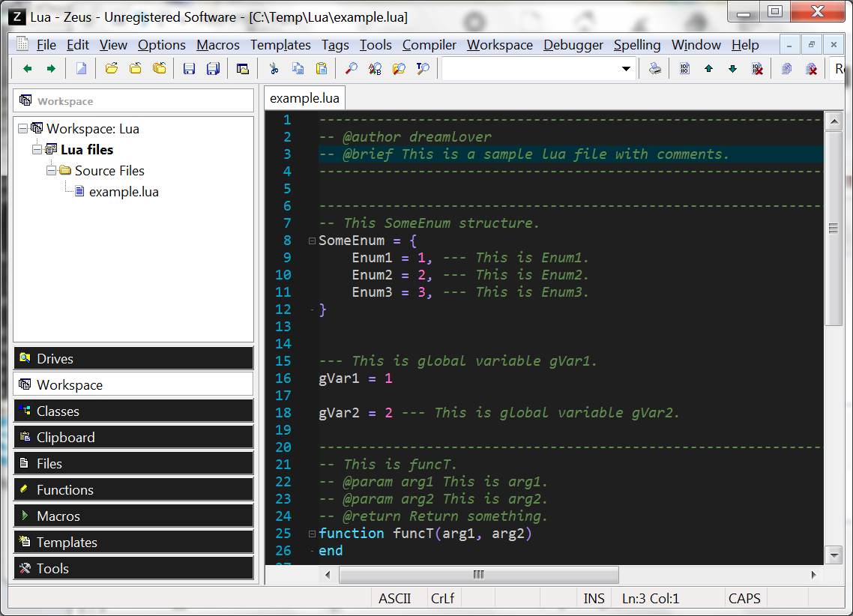Open the Tags menu

[335, 44]
